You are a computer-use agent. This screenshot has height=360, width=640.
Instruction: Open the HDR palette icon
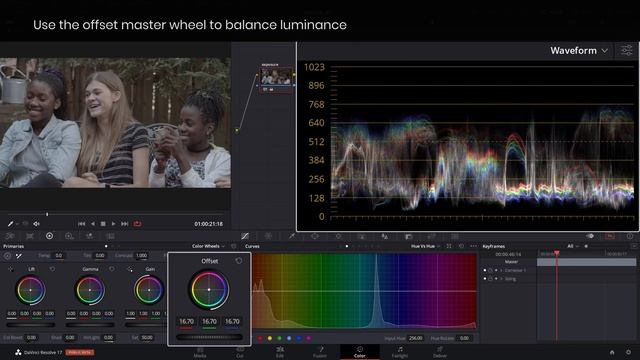(x=69, y=236)
